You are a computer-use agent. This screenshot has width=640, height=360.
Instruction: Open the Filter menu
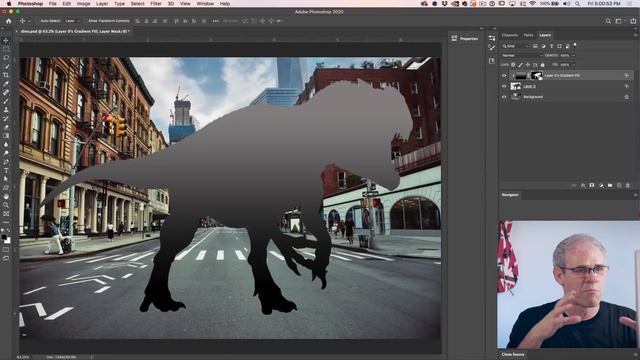(x=156, y=4)
